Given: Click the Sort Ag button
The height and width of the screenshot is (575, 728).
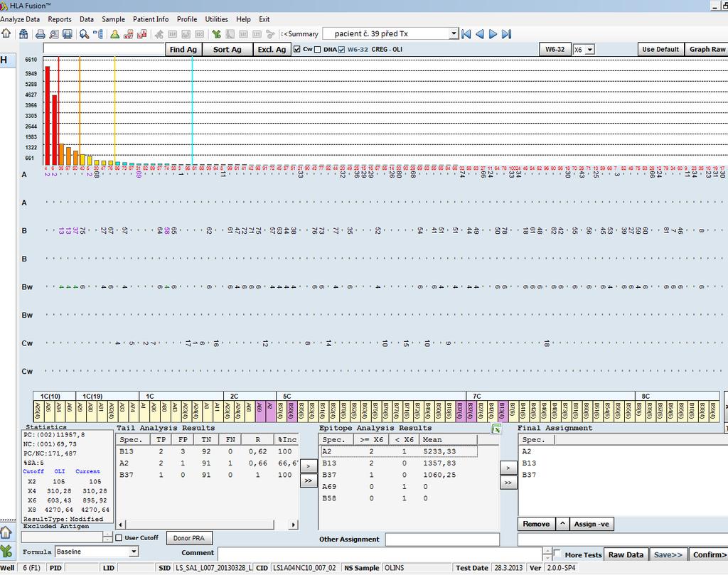Looking at the screenshot, I should (227, 49).
